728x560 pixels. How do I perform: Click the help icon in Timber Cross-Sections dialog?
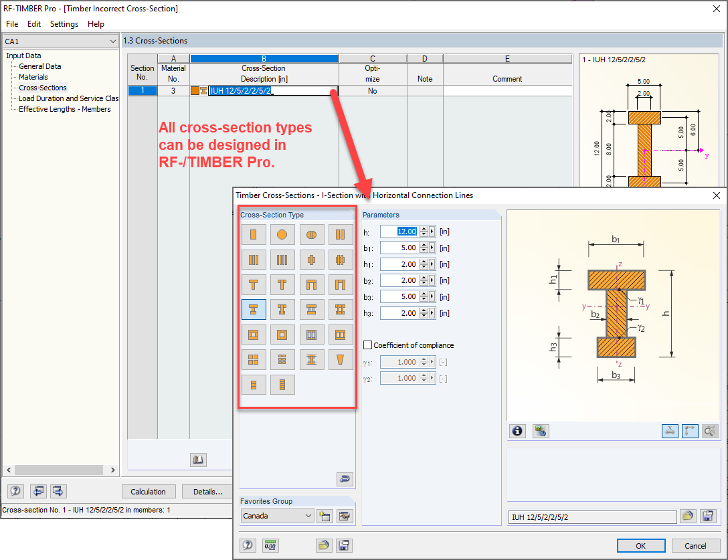pyautogui.click(x=248, y=545)
